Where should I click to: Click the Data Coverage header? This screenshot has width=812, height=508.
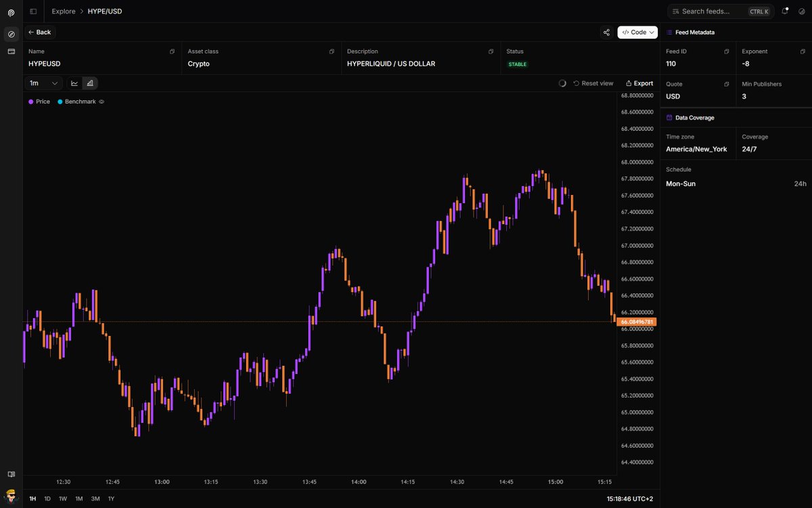695,118
